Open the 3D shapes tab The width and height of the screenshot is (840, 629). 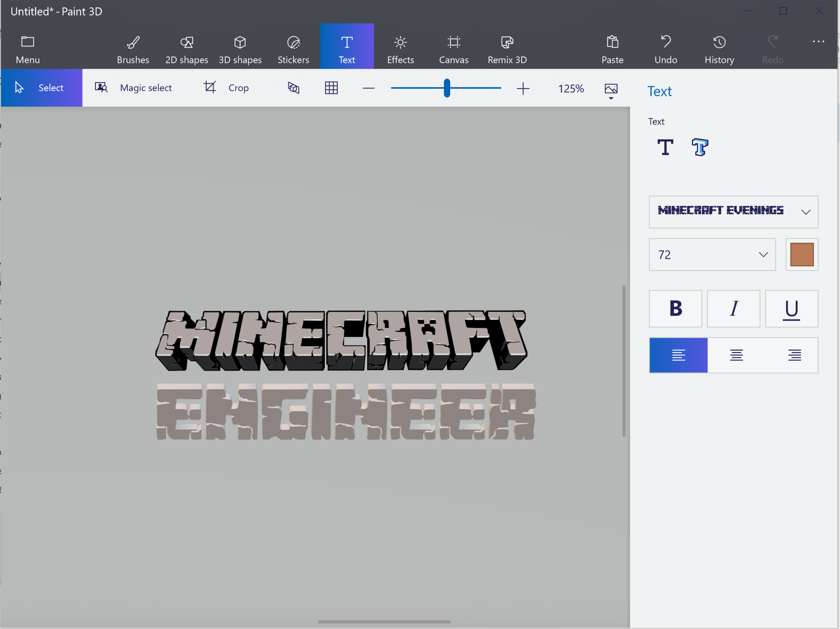coord(240,50)
